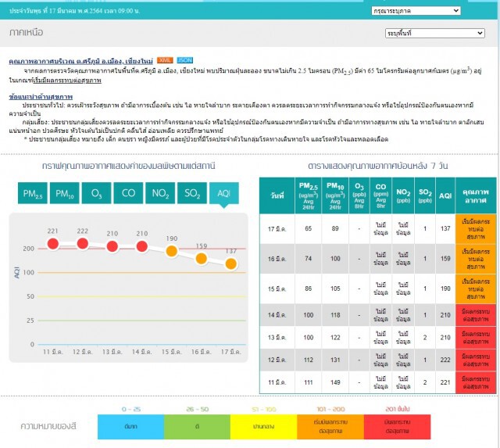Click the orange chart point valued 159
The image size is (500, 448).
(202, 259)
